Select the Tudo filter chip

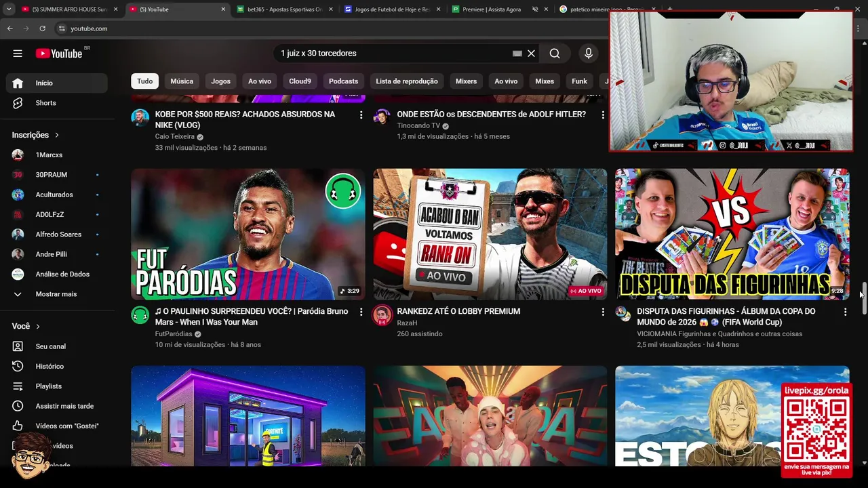[145, 81]
